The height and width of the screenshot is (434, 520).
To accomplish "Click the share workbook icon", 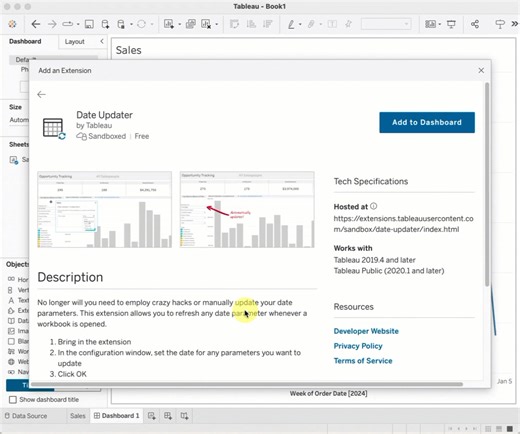I will [475, 24].
